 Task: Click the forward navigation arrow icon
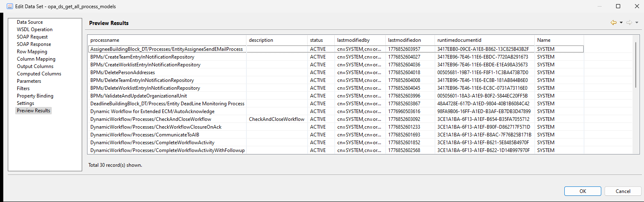(629, 23)
